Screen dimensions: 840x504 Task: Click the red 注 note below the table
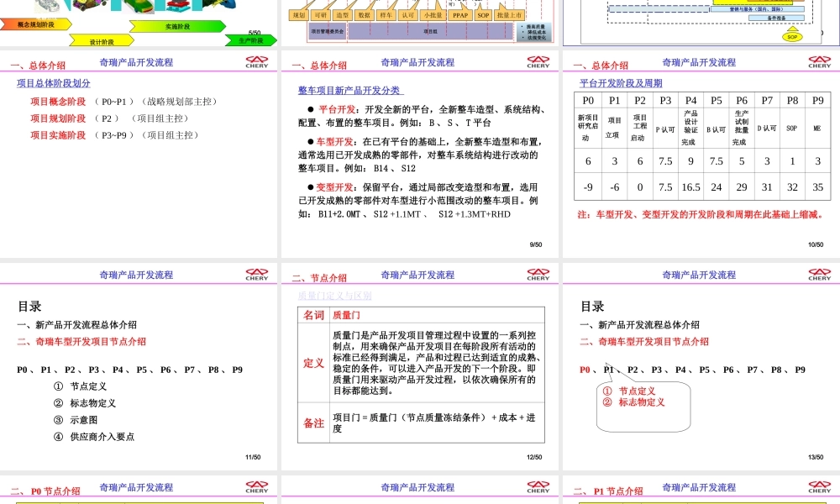(x=701, y=214)
